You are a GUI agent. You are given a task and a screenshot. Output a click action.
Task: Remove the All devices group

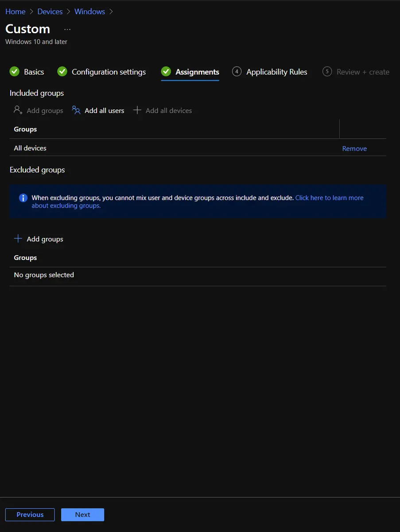point(354,149)
